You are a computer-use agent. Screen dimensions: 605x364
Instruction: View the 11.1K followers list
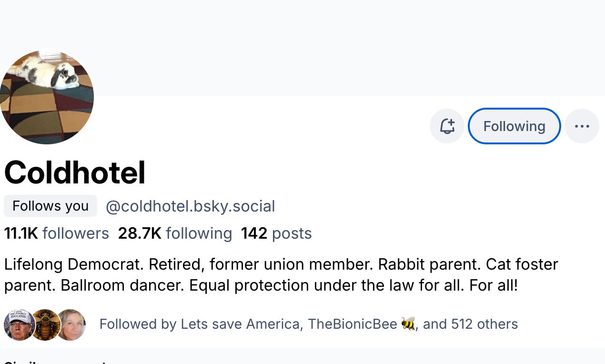[57, 233]
